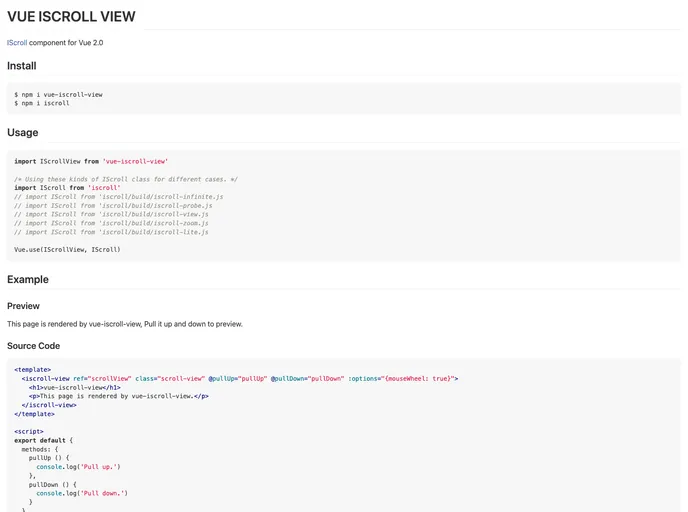Click the <script> tag line
Screen dimensions: 688x512
[x=29, y=431]
